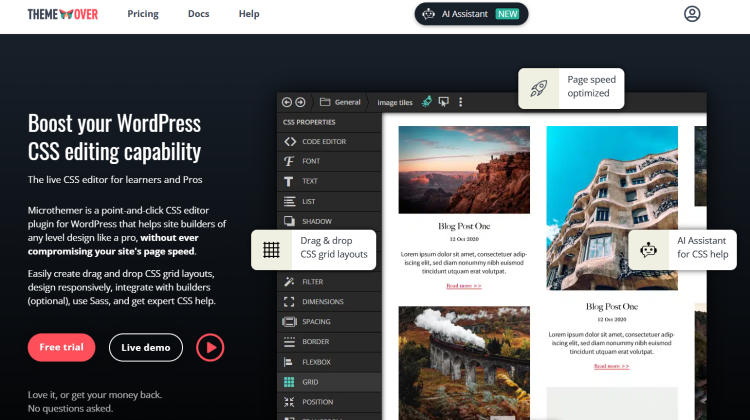Open the Live demo
750x420 pixels.
tap(146, 347)
